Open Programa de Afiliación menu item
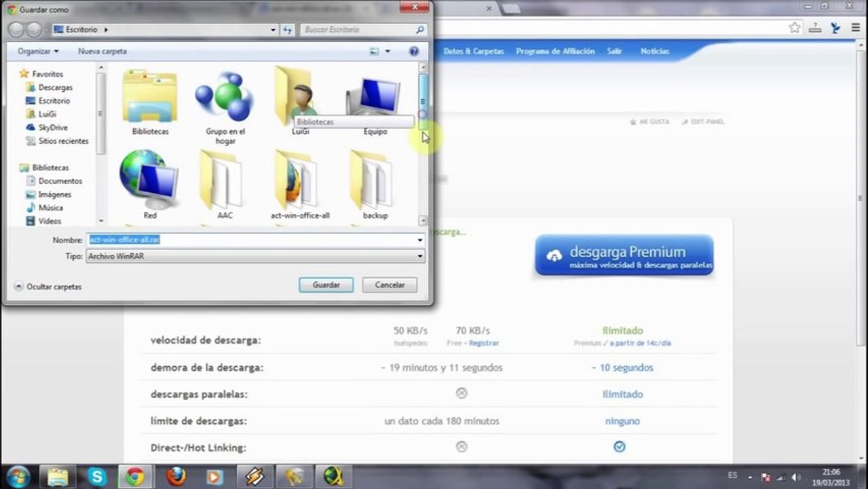This screenshot has height=489, width=868. click(x=555, y=51)
